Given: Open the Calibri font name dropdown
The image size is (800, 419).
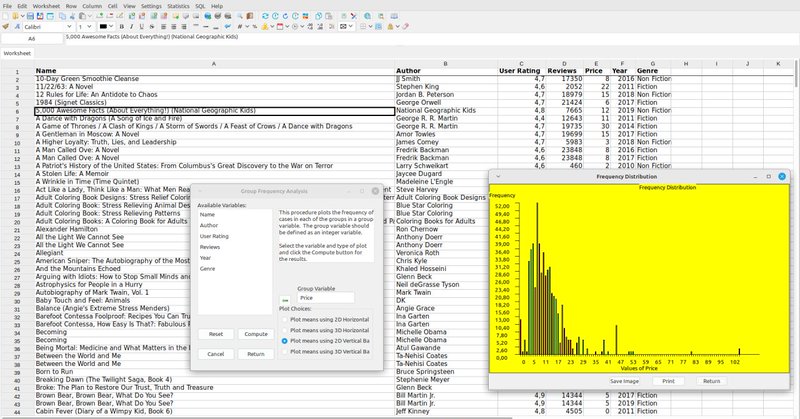Looking at the screenshot, I should [71, 27].
